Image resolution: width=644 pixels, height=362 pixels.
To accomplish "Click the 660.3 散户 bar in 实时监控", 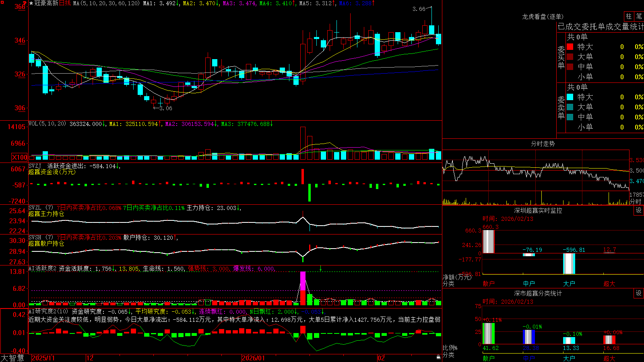I will pos(489,242).
